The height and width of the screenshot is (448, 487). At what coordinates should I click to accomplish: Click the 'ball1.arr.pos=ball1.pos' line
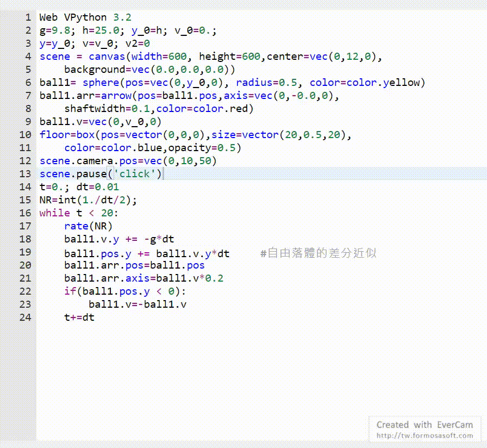click(134, 265)
